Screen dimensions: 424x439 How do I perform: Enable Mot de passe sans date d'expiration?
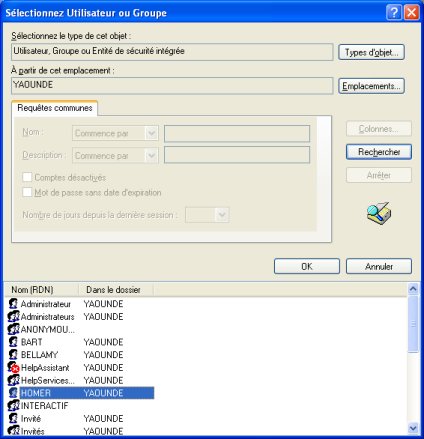27,192
